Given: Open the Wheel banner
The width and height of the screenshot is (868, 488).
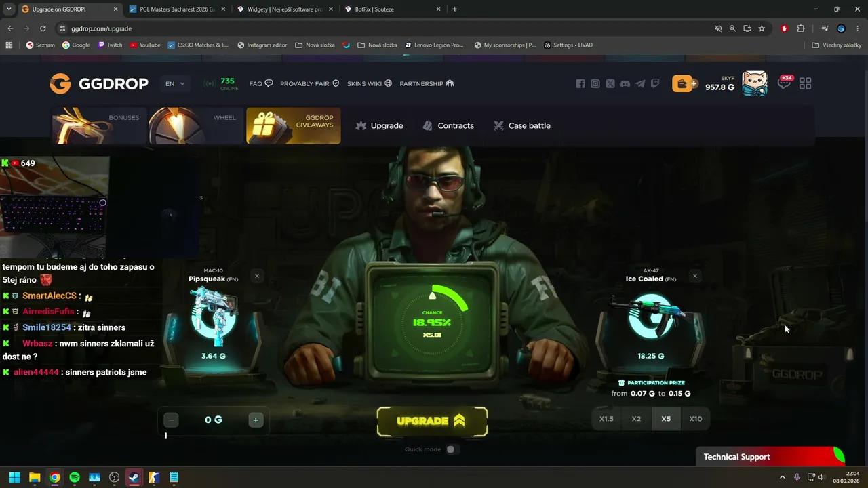Looking at the screenshot, I should 196,125.
